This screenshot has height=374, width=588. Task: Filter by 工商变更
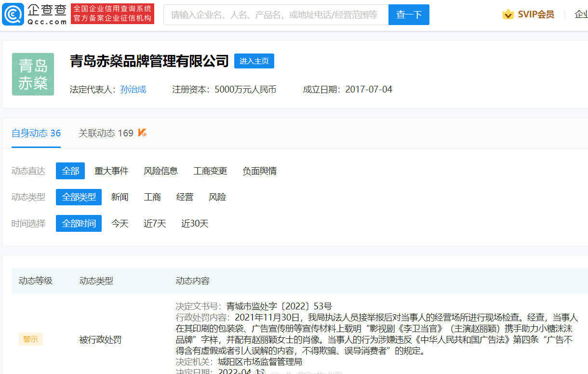coord(210,171)
